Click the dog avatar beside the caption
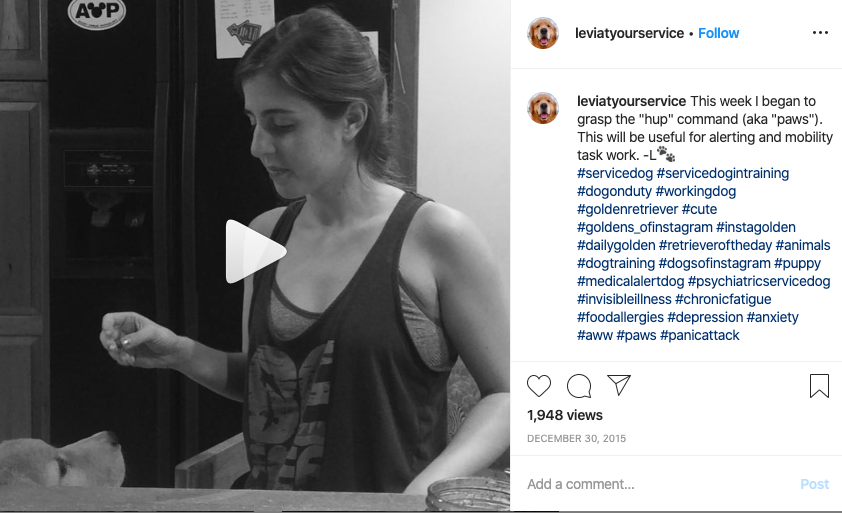842x513 pixels. point(543,108)
